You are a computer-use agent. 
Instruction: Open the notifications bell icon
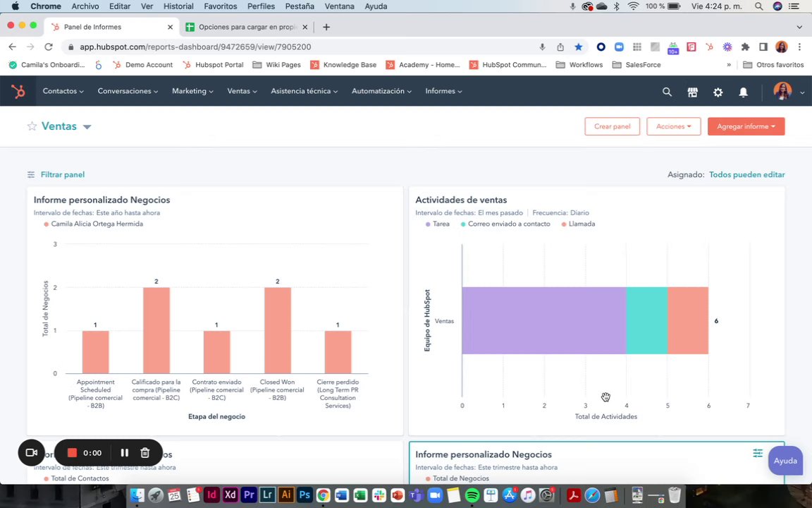click(x=743, y=92)
